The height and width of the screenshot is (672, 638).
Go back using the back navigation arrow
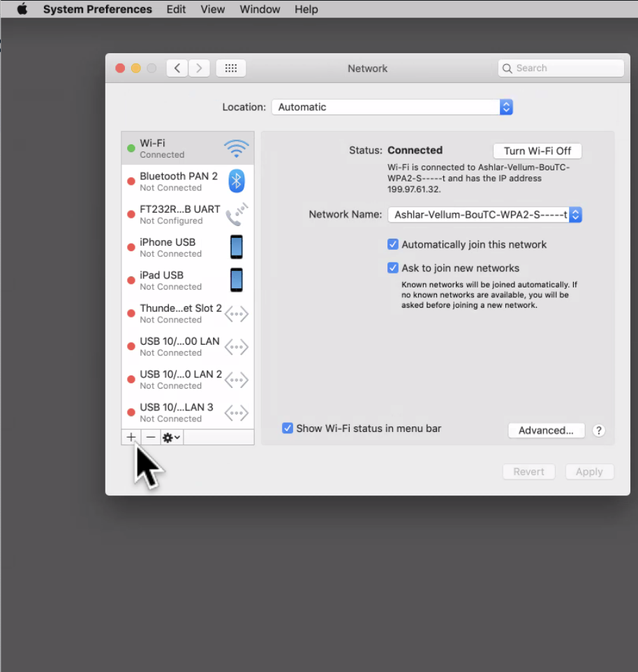[x=177, y=68]
